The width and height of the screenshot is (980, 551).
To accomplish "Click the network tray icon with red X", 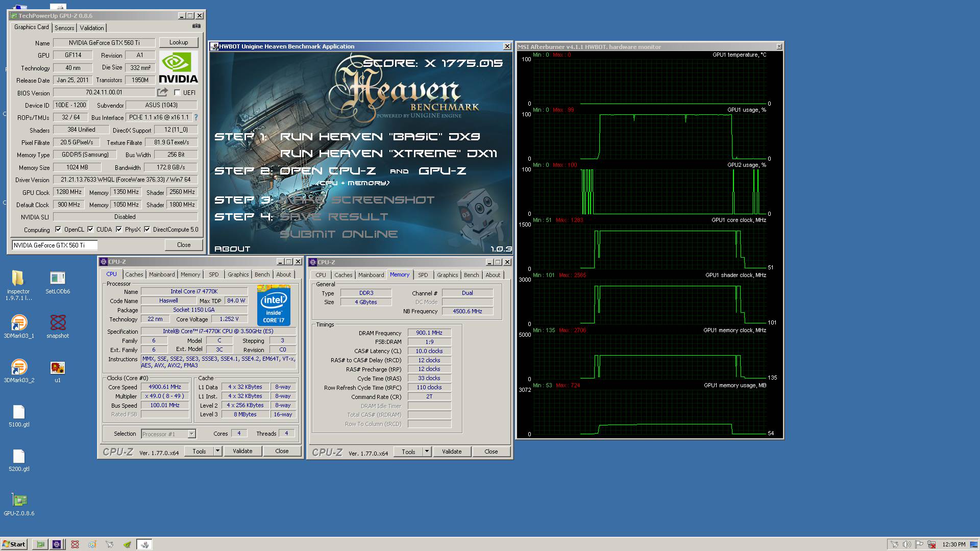I will (932, 544).
